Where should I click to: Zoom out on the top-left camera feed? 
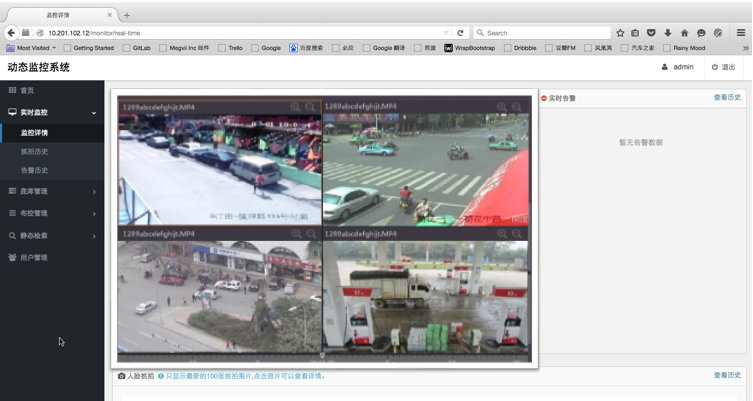[311, 107]
